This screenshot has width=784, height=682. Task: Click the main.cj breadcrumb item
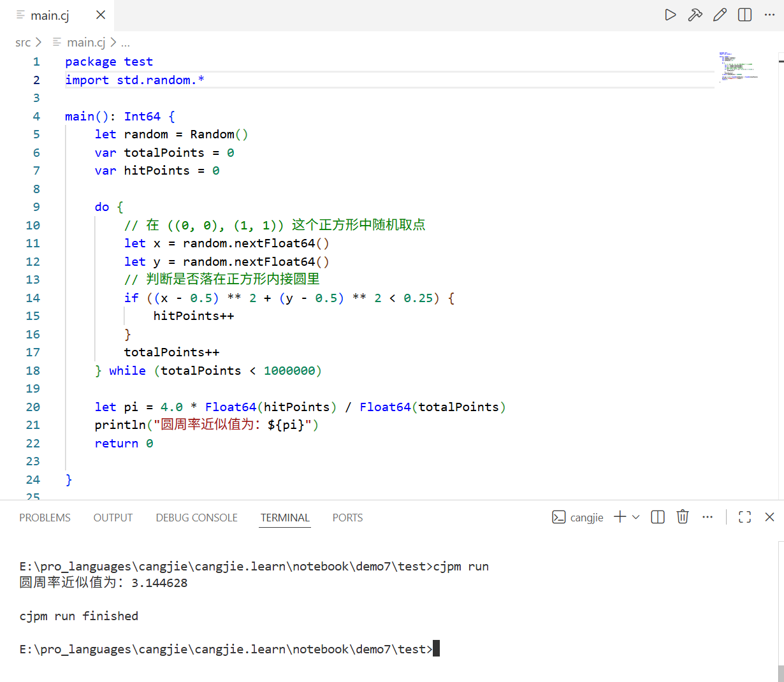[86, 43]
